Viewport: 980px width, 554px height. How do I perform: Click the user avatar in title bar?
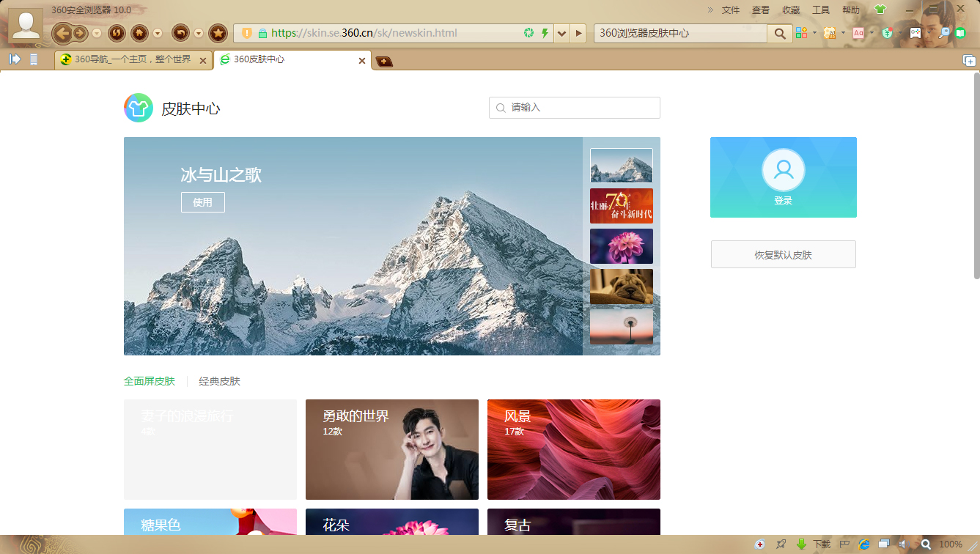[x=26, y=26]
